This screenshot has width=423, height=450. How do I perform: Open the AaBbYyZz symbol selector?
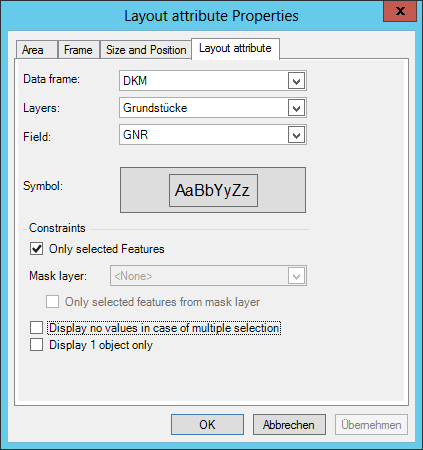click(213, 190)
